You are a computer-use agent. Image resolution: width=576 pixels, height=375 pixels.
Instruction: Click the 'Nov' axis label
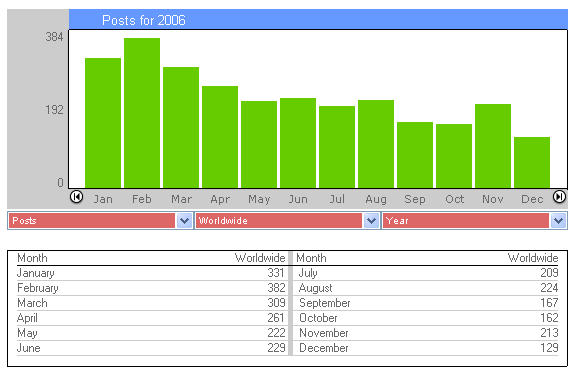pos(493,199)
